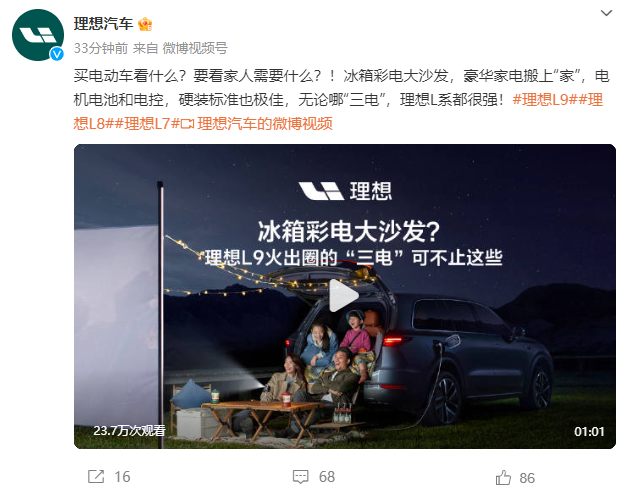Screen dimensions: 622x494
Task: Open the 理想汽车 profile avatar
Action: coord(38,35)
